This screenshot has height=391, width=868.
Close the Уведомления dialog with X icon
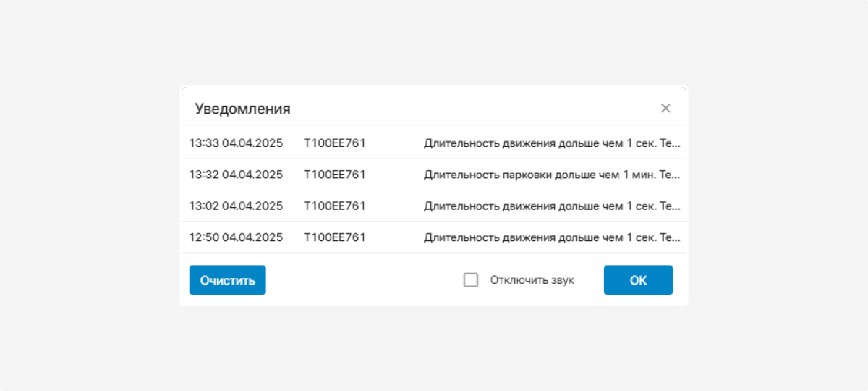[x=665, y=109]
